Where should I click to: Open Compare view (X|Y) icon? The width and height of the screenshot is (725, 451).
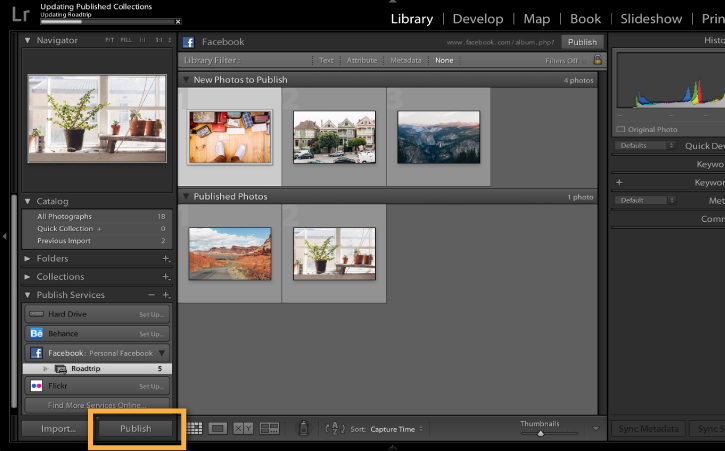click(243, 429)
